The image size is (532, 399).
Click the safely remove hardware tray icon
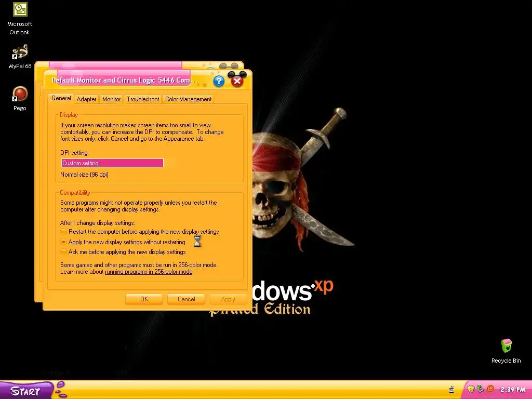[480, 389]
